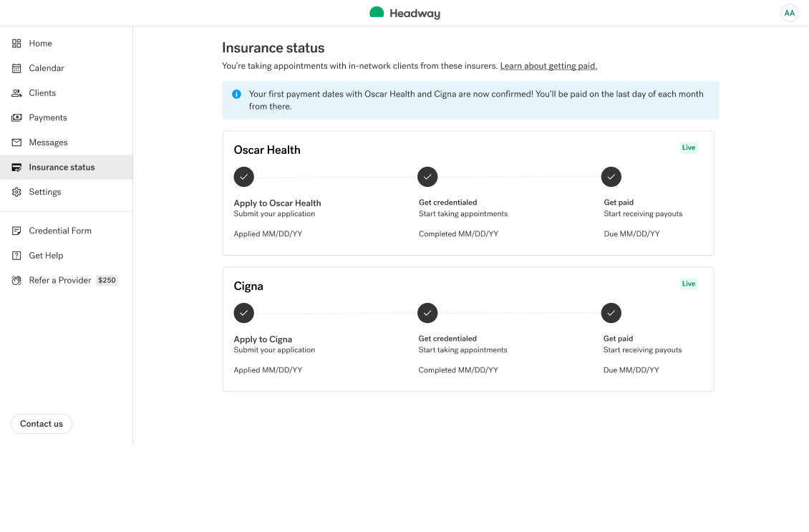This screenshot has height=532, width=809.
Task: Click the Cigna card title
Action: coord(248,286)
